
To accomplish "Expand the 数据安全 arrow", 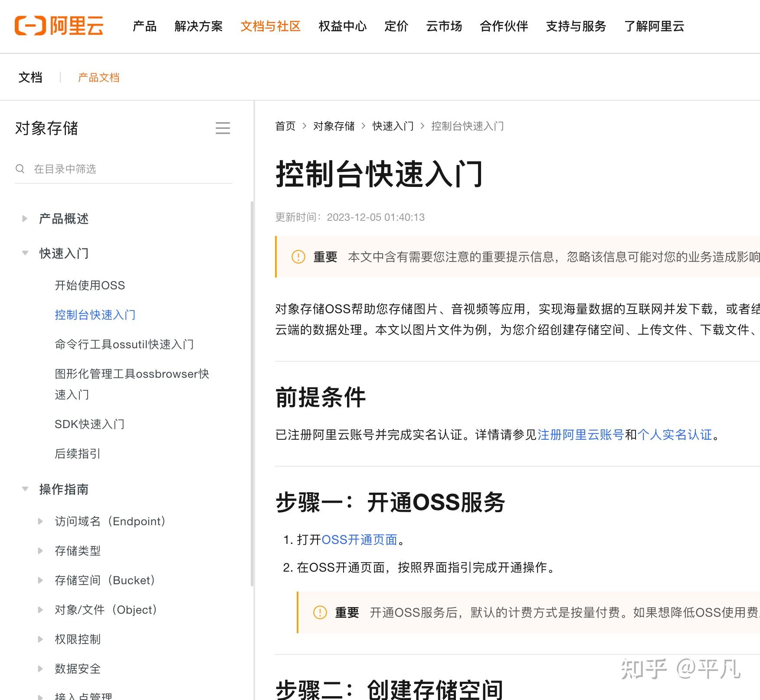I will (x=40, y=668).
